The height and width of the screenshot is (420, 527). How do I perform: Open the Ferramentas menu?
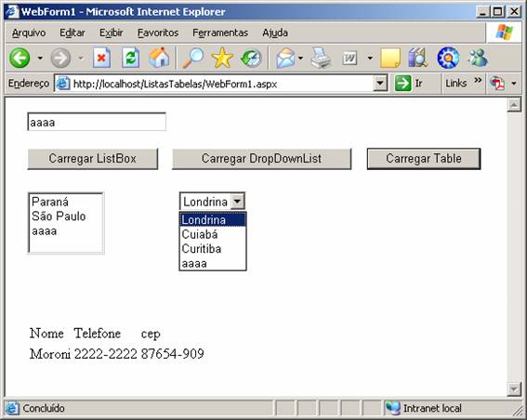(x=220, y=33)
